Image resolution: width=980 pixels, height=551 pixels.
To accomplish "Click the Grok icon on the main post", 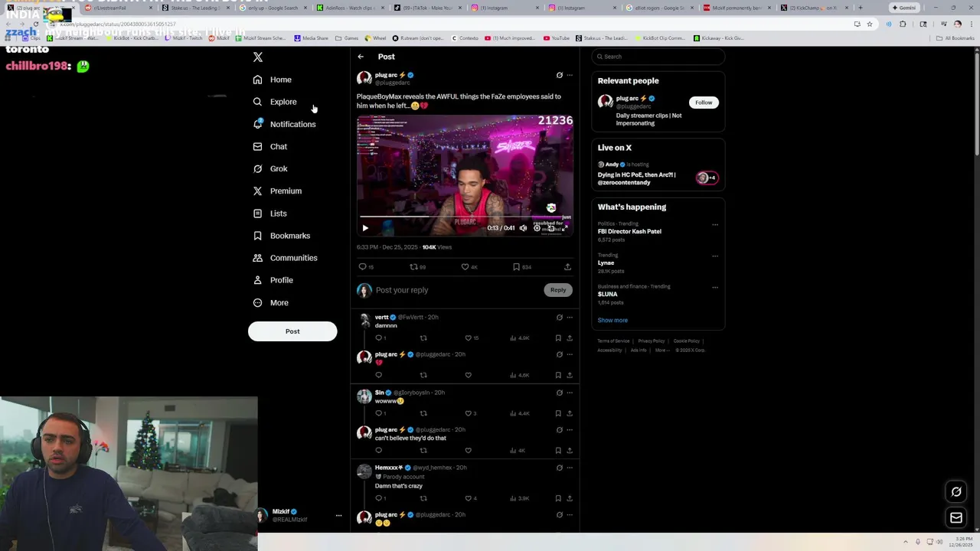I will (x=559, y=75).
